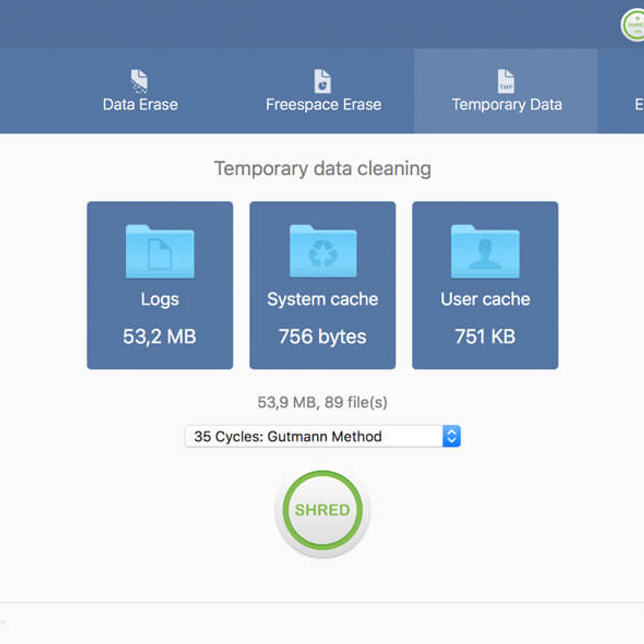Click the Temporary data cleaning heading
This screenshot has height=644, width=644.
(322, 169)
